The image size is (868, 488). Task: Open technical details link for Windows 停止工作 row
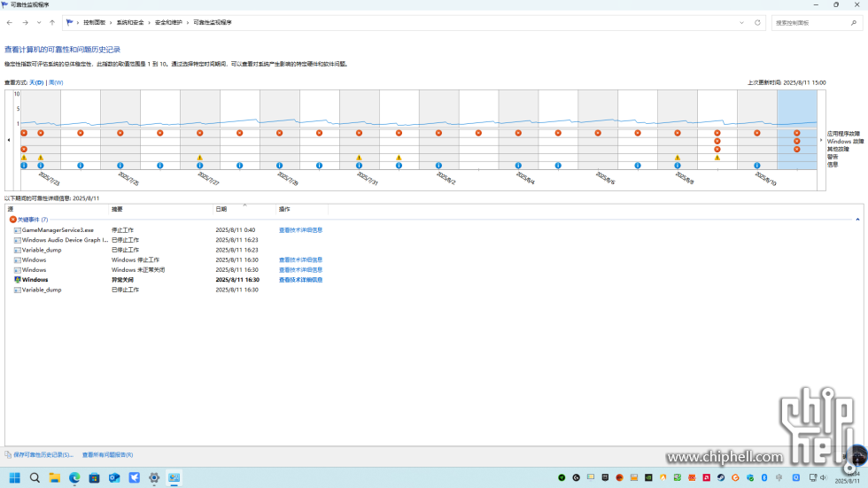pos(300,260)
